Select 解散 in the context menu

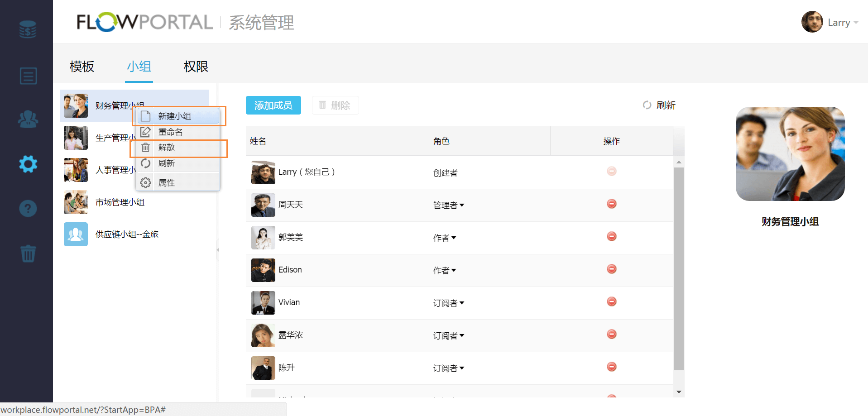pyautogui.click(x=167, y=148)
